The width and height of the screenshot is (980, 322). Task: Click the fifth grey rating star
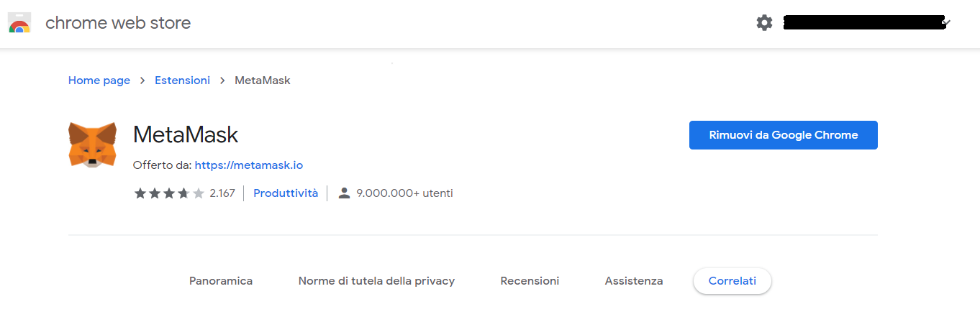[198, 193]
